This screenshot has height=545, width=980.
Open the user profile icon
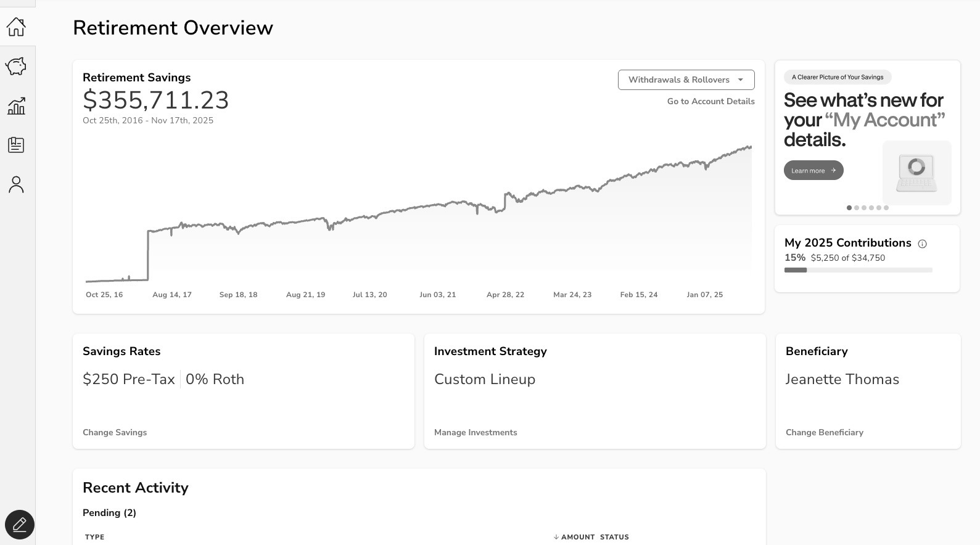point(16,184)
